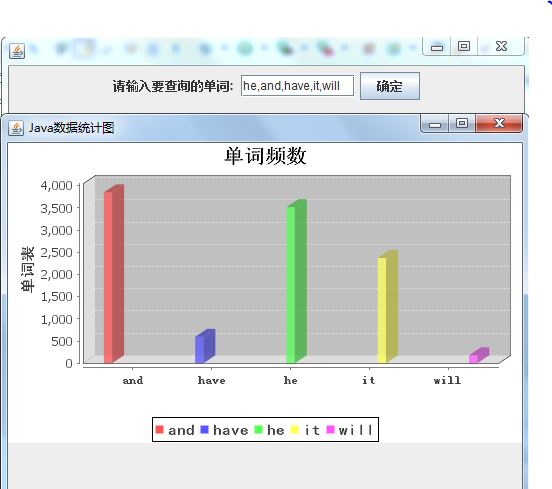
Task: Click the 'and' x-axis category label
Action: click(x=133, y=380)
